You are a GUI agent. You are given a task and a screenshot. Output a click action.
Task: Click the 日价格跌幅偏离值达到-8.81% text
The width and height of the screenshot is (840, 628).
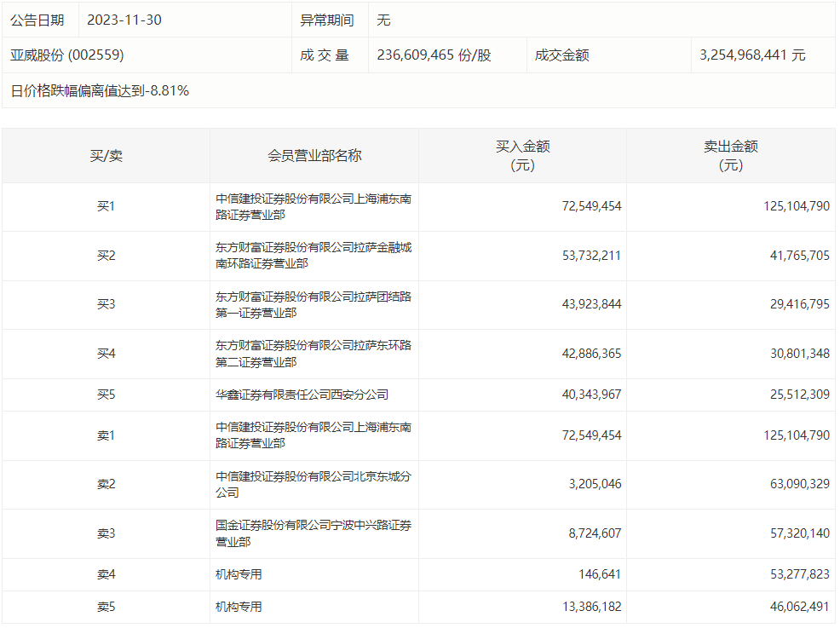click(100, 90)
